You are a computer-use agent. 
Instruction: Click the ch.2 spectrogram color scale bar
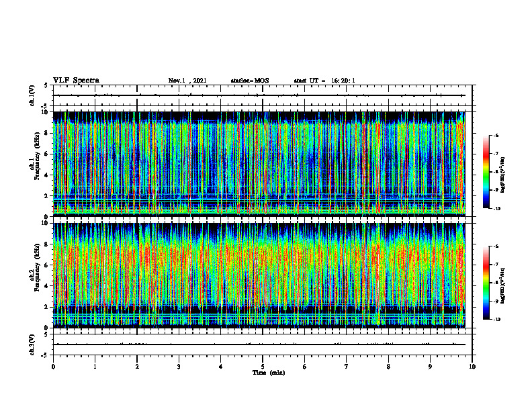pos(486,283)
